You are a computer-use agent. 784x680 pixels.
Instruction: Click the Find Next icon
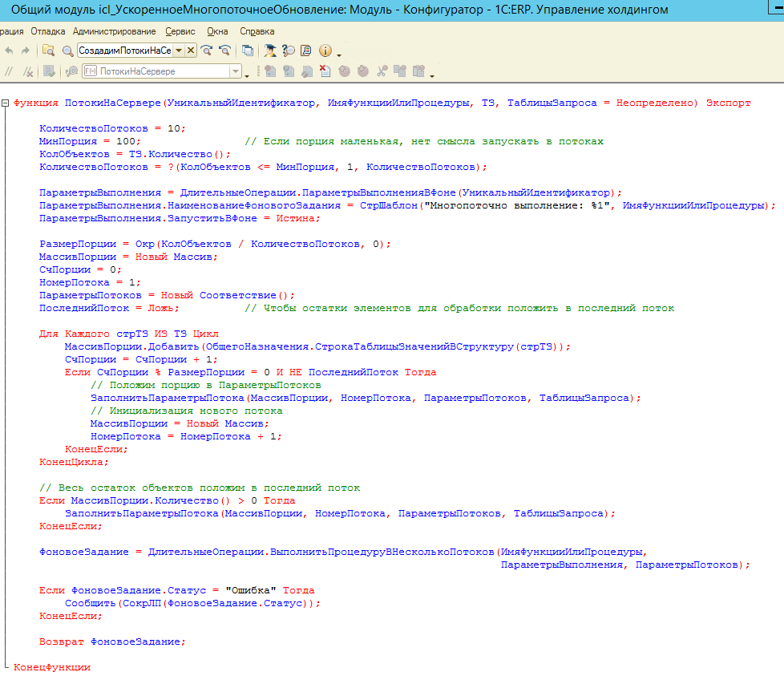click(x=207, y=51)
